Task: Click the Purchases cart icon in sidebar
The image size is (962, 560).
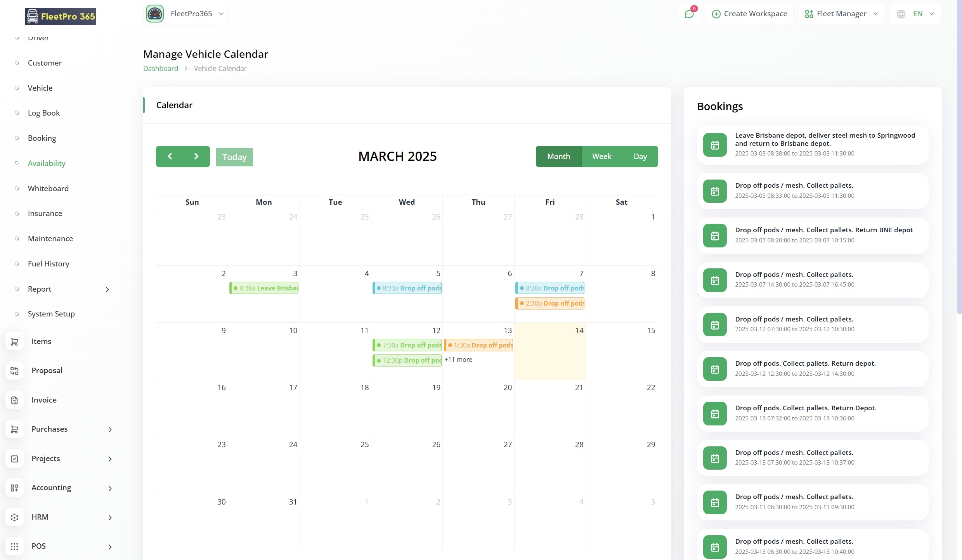Action: pos(14,429)
